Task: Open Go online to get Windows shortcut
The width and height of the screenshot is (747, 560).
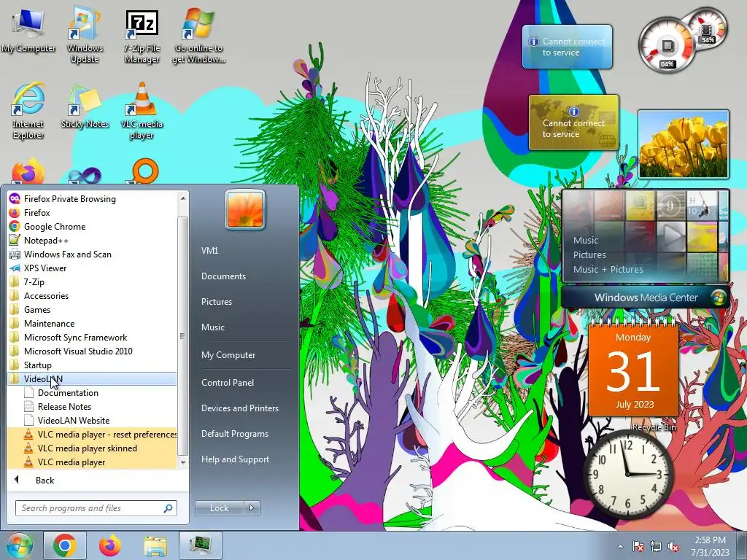Action: tap(198, 36)
